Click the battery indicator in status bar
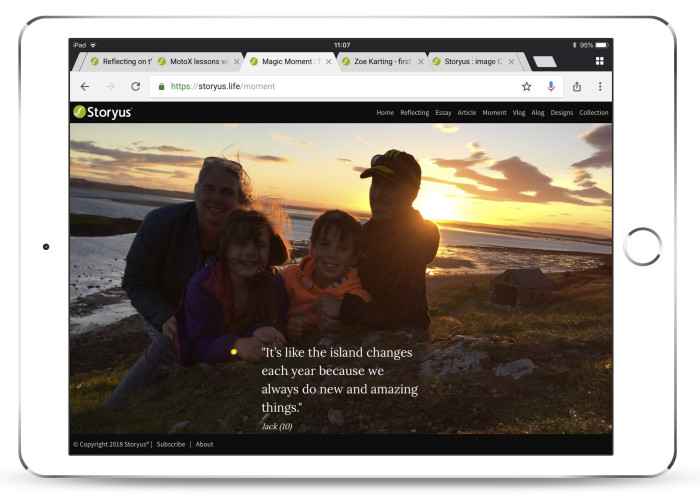700x500 pixels. [601, 45]
